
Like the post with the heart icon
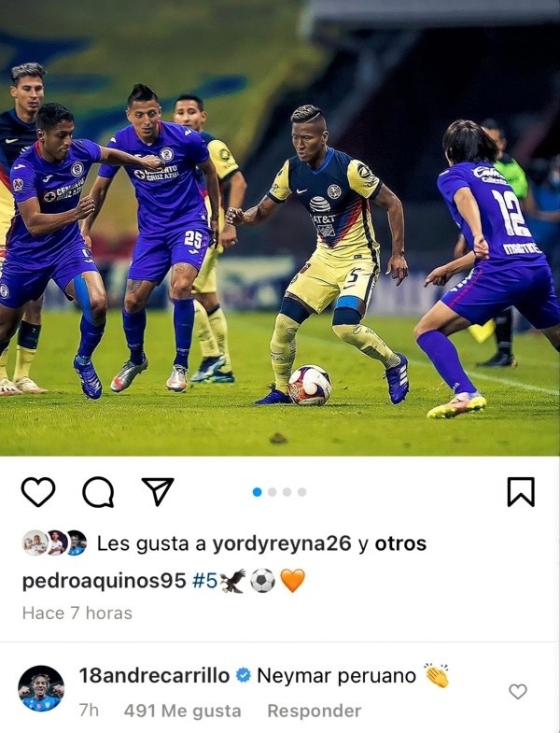pos(38,492)
